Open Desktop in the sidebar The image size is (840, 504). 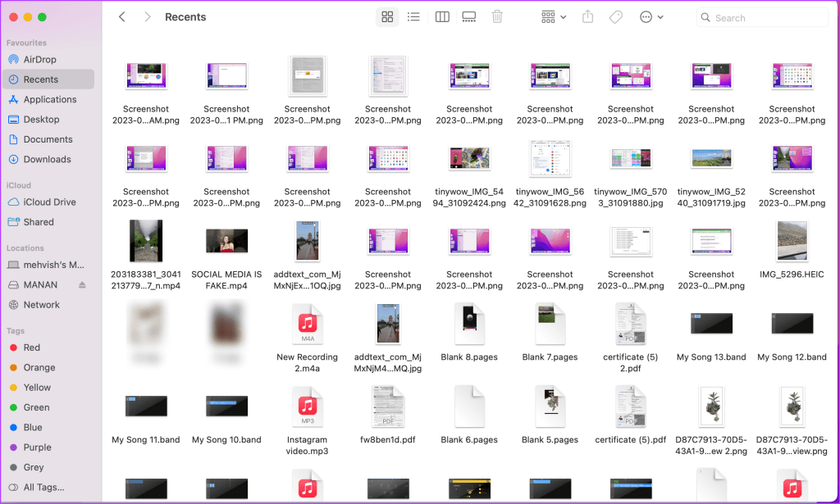tap(48, 120)
